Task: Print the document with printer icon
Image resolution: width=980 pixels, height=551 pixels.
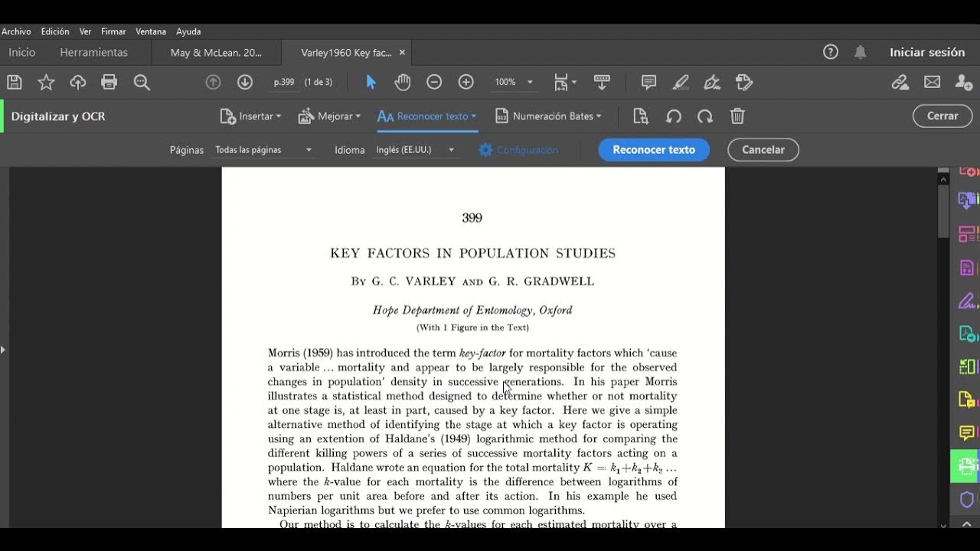Action: [x=109, y=82]
